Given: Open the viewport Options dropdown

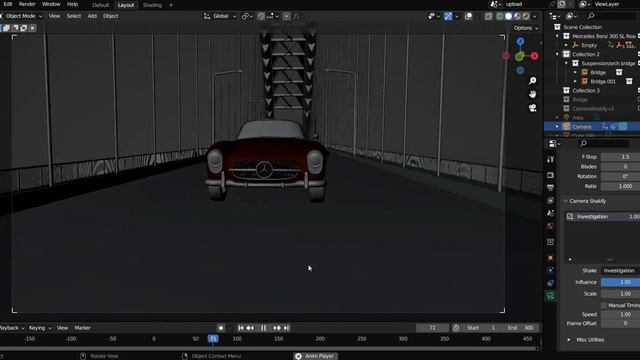Looking at the screenshot, I should (x=526, y=28).
